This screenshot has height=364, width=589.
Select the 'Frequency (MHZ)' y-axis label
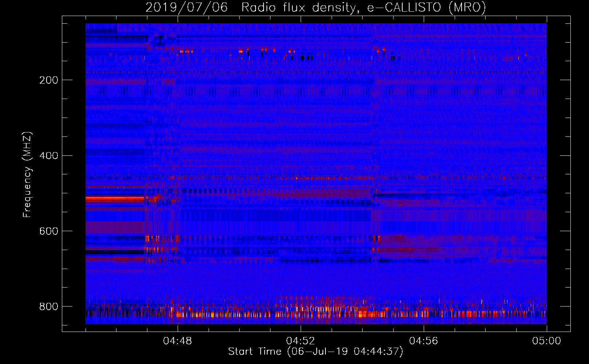[x=27, y=174]
